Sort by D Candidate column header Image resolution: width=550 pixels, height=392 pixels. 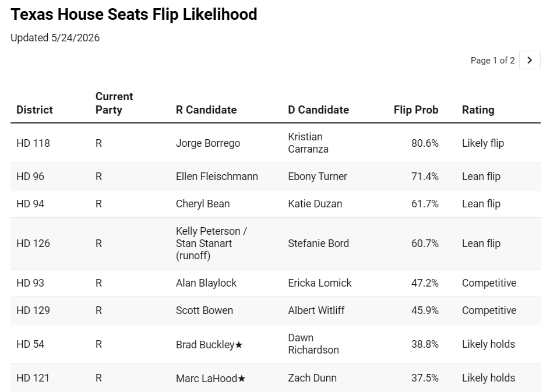319,110
